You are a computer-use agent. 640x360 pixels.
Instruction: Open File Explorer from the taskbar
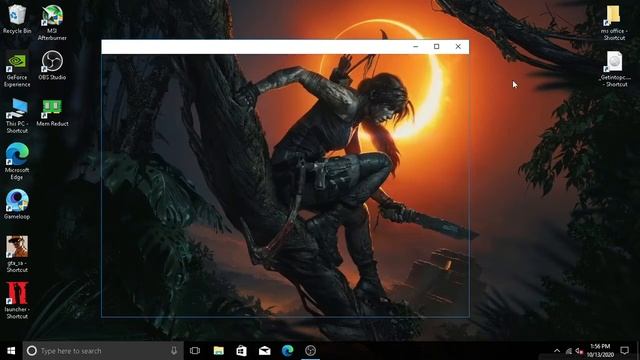point(219,351)
